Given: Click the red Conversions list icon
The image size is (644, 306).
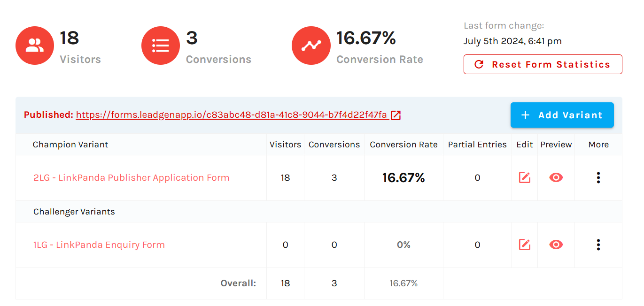Looking at the screenshot, I should point(161,46).
